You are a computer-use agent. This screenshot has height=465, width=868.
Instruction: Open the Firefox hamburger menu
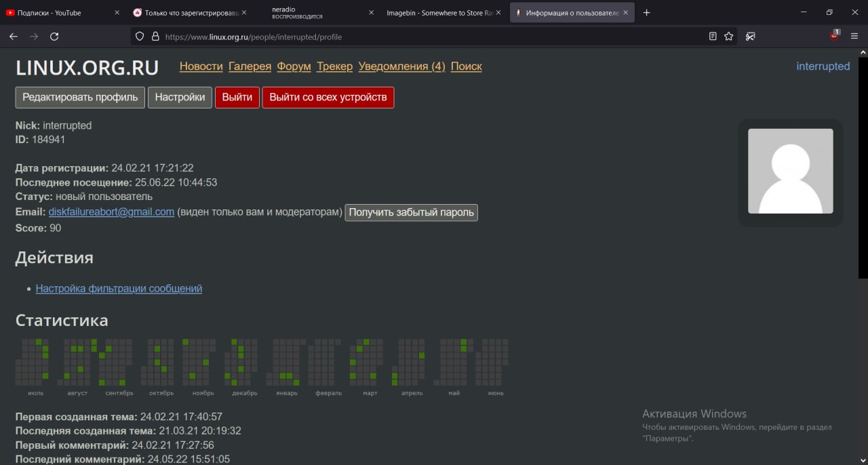pos(854,37)
